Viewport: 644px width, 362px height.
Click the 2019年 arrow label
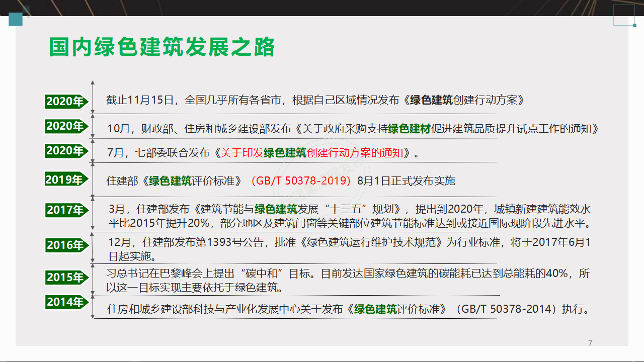[x=66, y=179]
